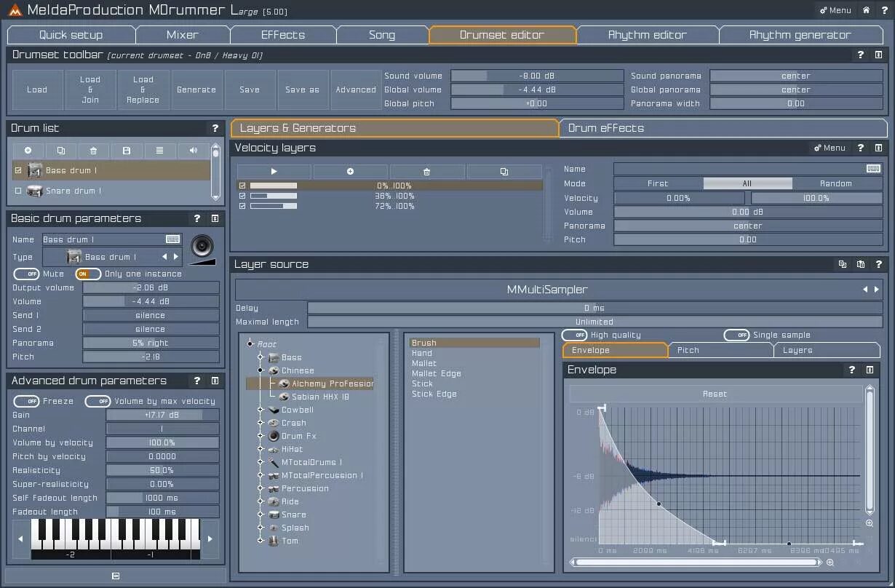Expand the Tom folder in tree
The image size is (895, 588).
[260, 541]
